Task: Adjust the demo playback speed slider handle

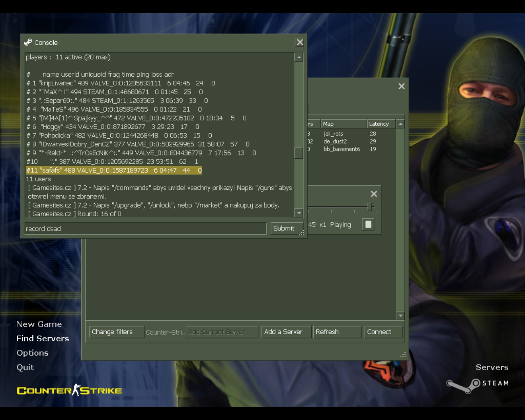Action: point(369,207)
